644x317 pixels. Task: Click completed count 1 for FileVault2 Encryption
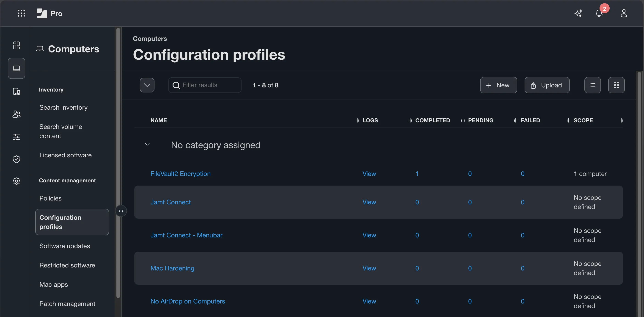417,174
